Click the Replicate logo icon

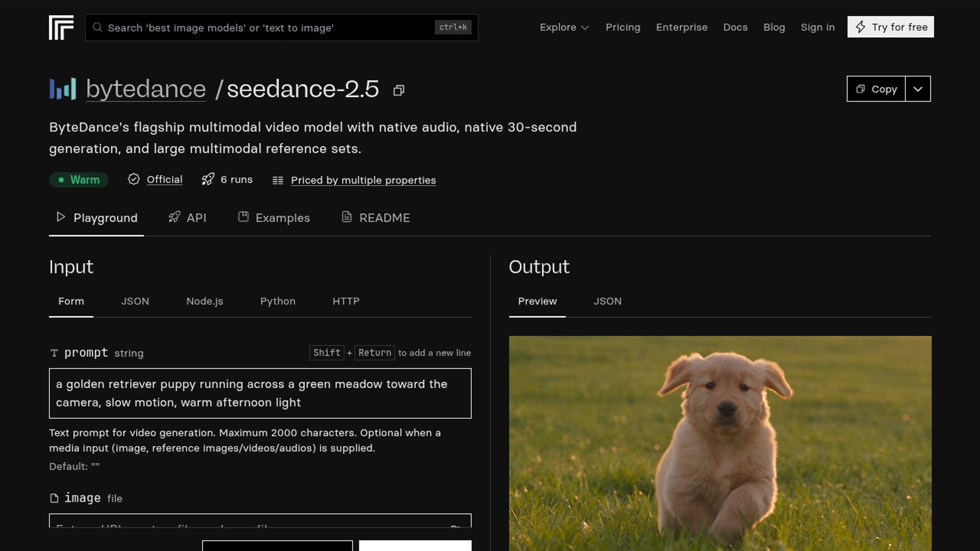pos(61,28)
